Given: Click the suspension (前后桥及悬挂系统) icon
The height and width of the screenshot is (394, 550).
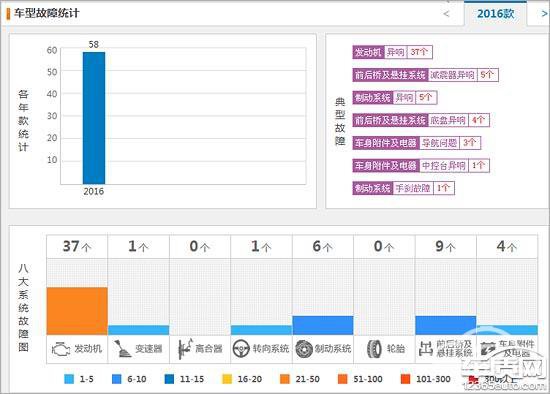Looking at the screenshot, I should [x=426, y=349].
